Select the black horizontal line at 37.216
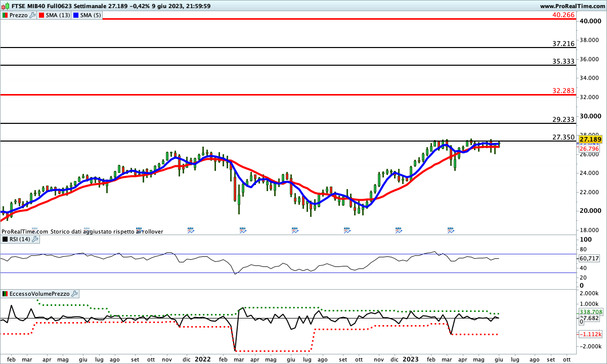This screenshot has height=364, width=607. 288,48
